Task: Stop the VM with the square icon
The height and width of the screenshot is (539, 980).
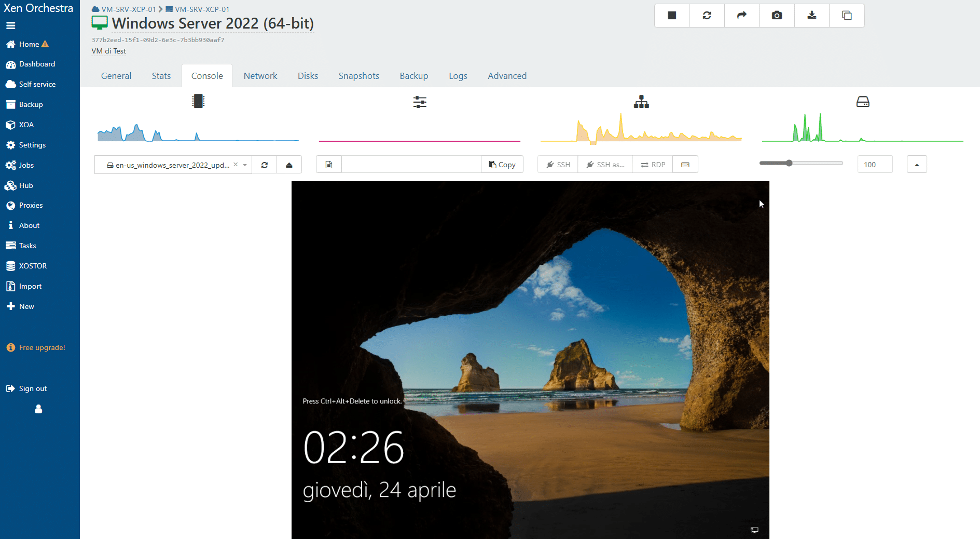Action: (672, 16)
